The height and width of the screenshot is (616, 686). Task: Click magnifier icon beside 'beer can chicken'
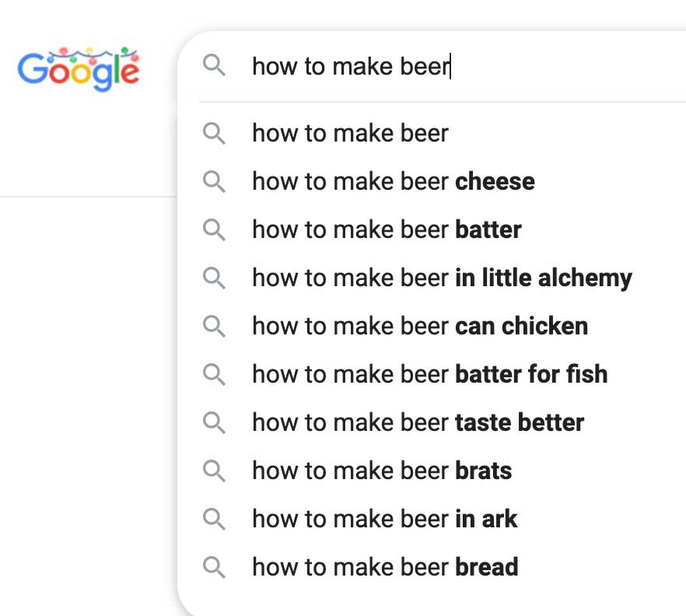214,326
